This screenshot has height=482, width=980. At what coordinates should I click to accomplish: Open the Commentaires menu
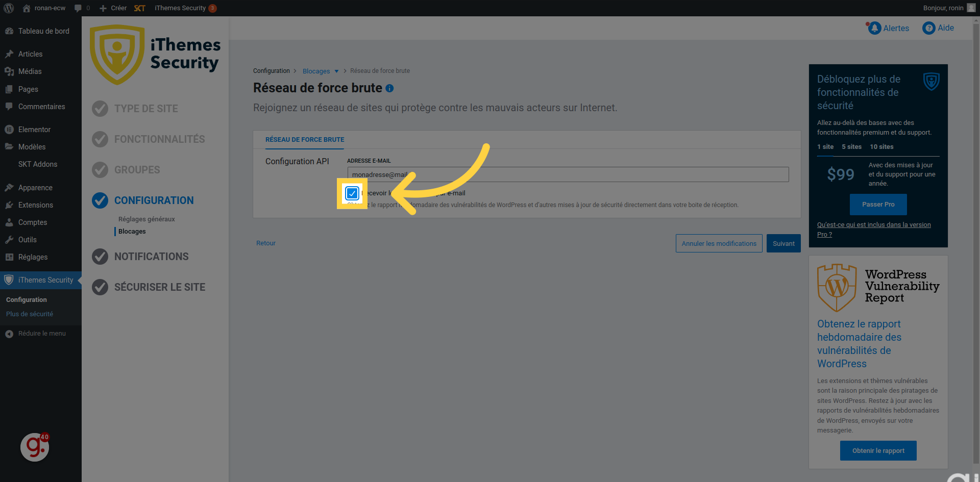coord(41,107)
